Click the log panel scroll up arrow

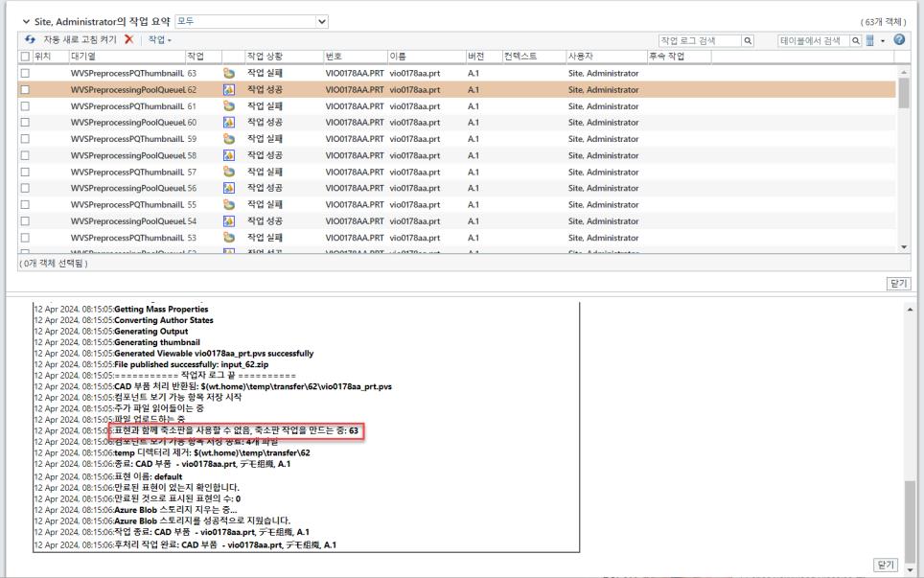[x=911, y=310]
